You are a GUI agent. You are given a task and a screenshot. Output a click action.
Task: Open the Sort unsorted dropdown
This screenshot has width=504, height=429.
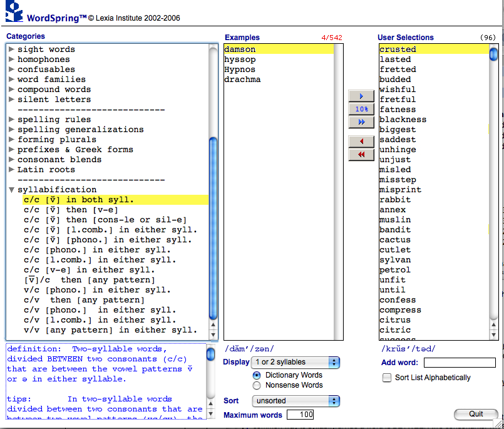pos(296,401)
